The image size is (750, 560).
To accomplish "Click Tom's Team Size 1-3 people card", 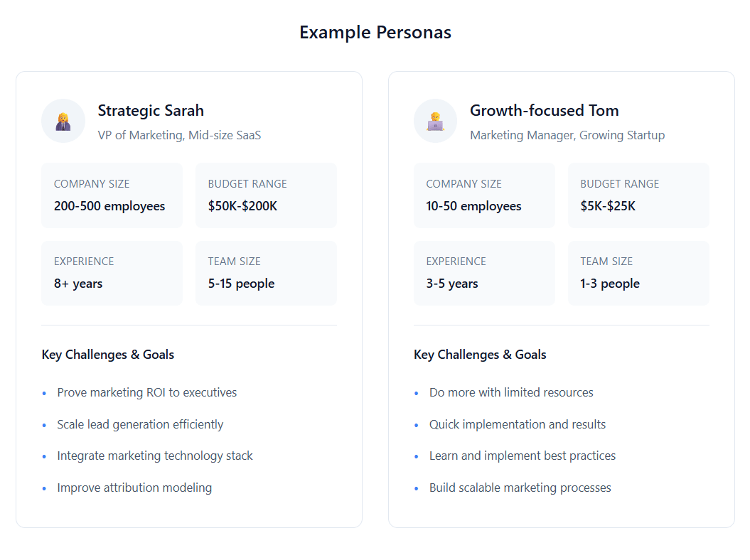I will click(x=638, y=273).
